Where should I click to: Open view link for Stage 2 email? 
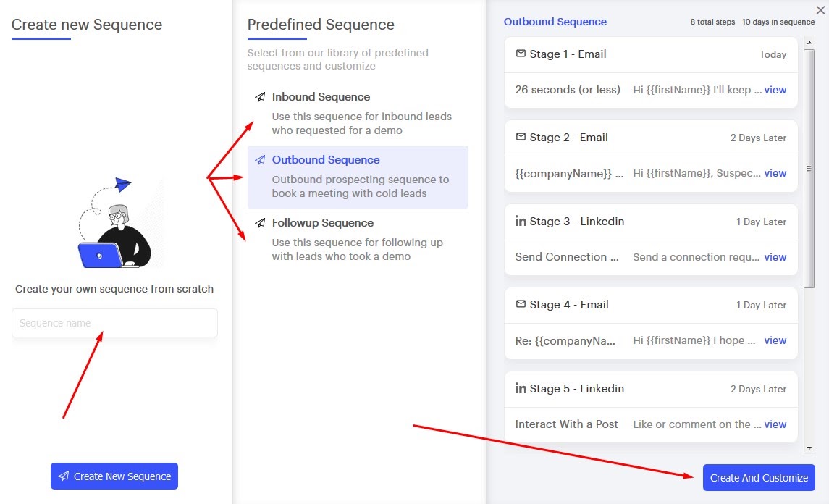click(775, 173)
